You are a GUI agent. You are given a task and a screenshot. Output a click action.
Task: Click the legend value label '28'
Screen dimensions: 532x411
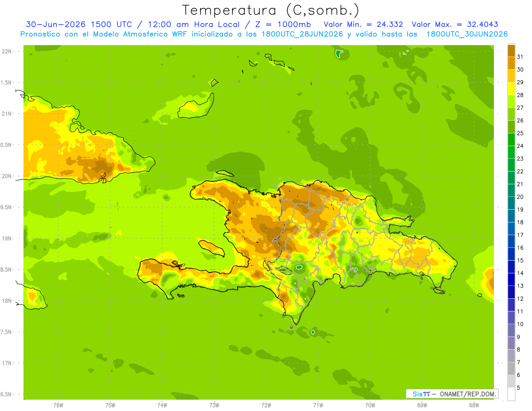point(520,95)
